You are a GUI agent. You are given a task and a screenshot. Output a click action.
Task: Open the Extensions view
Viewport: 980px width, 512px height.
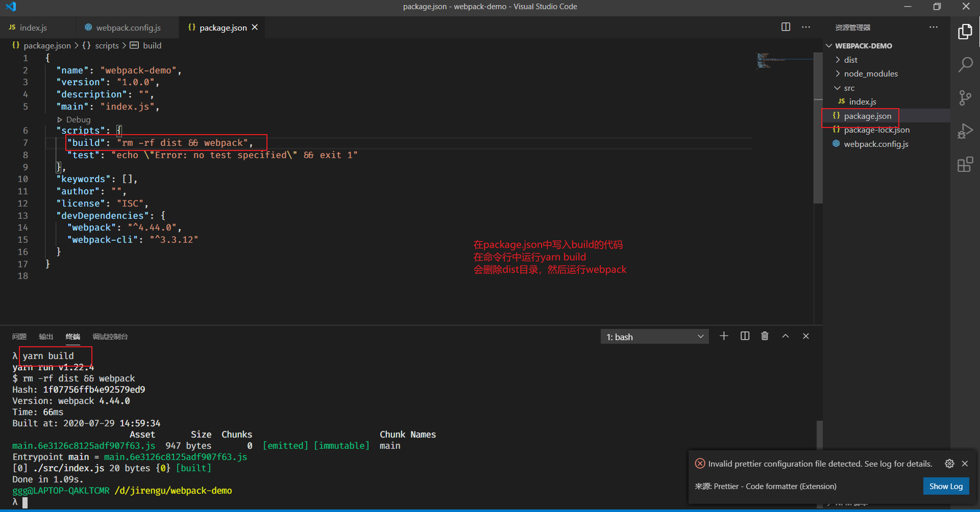point(965,164)
